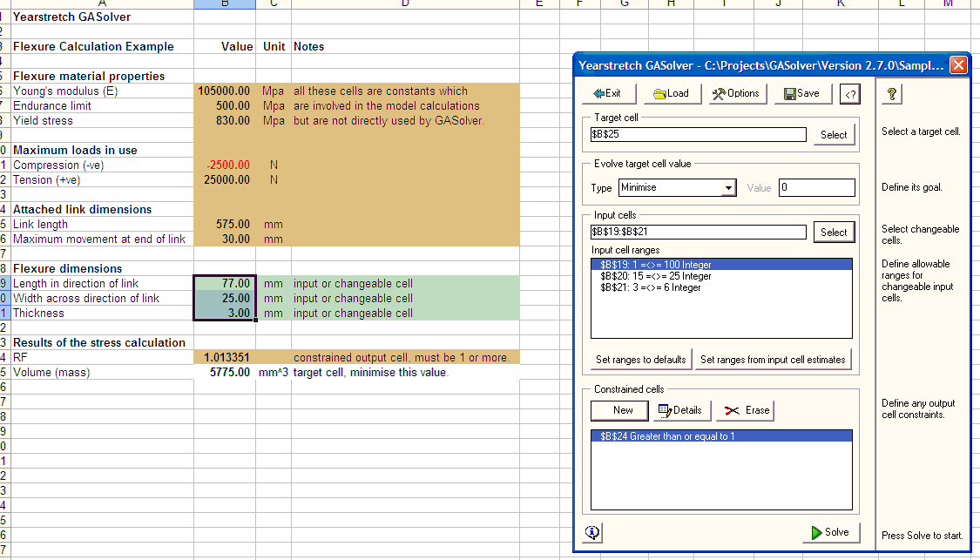Select range row $B$20: 15 to 25 Integer
Screen dimensions: 980x560
pyautogui.click(x=721, y=276)
